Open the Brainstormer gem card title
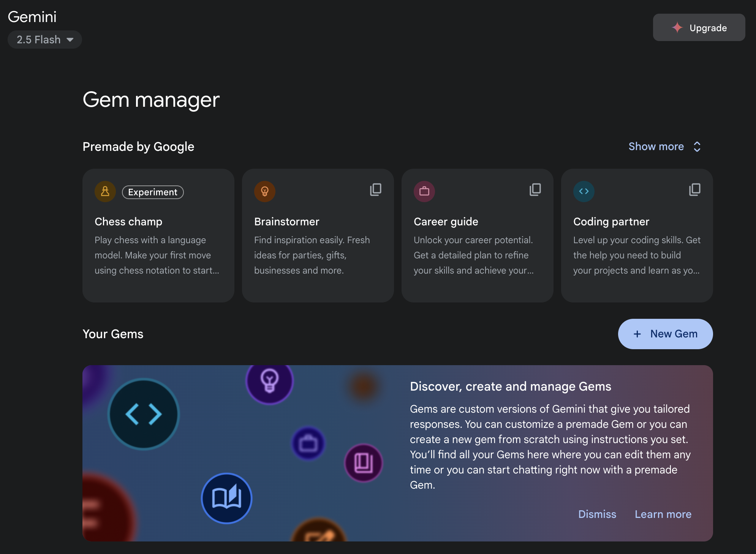This screenshot has height=554, width=756. (x=287, y=222)
